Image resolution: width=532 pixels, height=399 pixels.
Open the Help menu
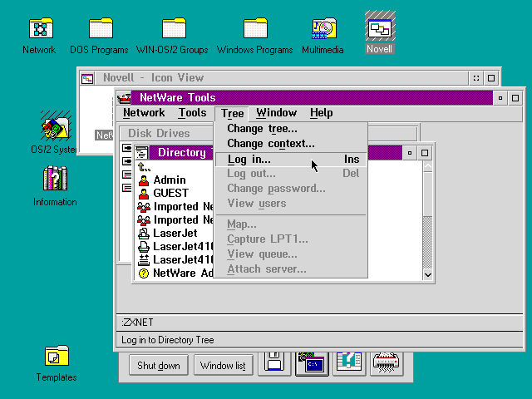[x=322, y=113]
